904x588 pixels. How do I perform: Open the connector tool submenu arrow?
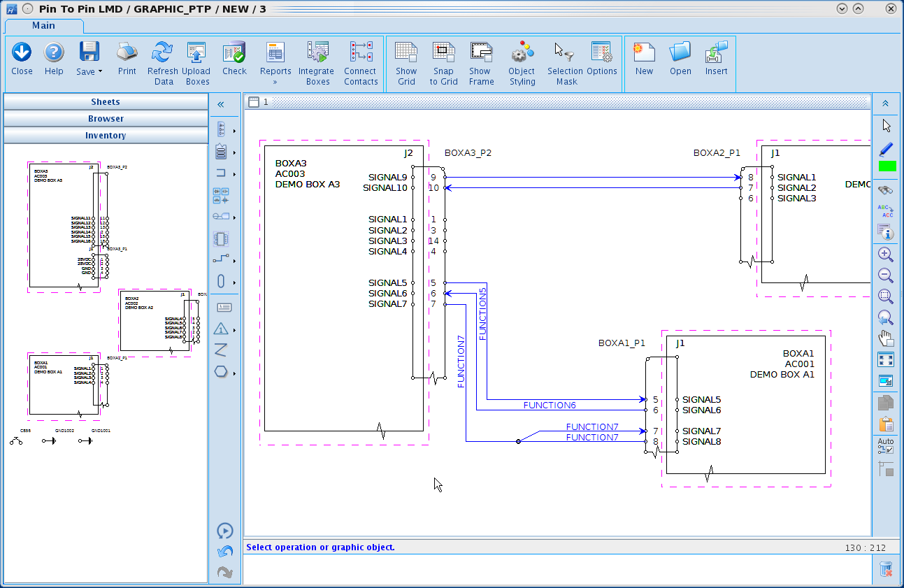pos(234,131)
